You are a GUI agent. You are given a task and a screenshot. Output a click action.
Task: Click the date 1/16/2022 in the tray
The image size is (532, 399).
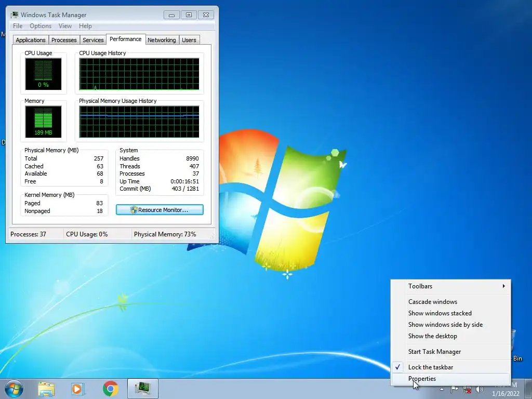pos(506,394)
